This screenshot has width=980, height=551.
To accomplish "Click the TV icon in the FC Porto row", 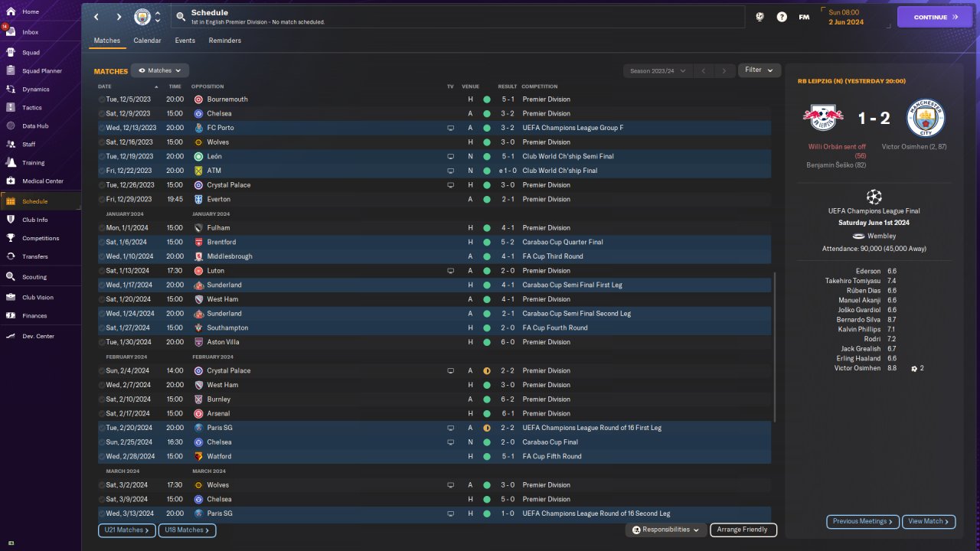I will pyautogui.click(x=451, y=128).
